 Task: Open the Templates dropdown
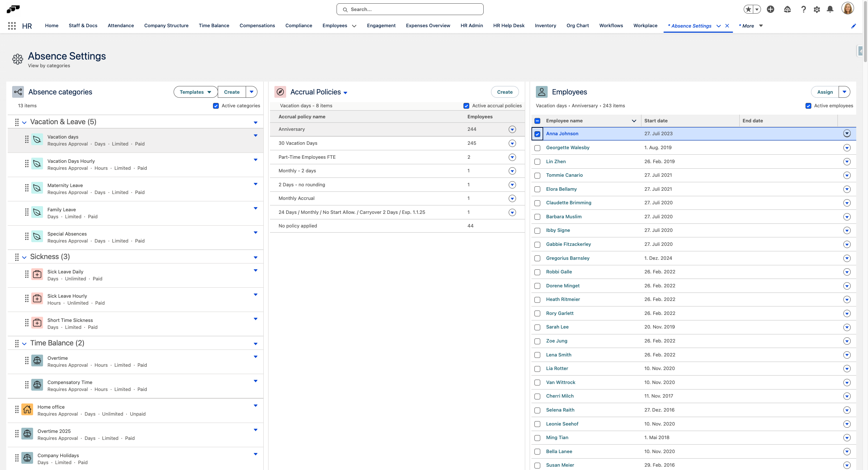click(195, 92)
